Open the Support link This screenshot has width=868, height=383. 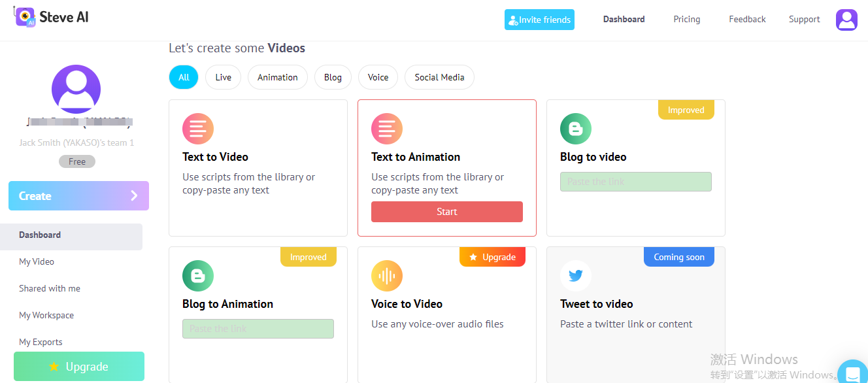click(x=804, y=19)
